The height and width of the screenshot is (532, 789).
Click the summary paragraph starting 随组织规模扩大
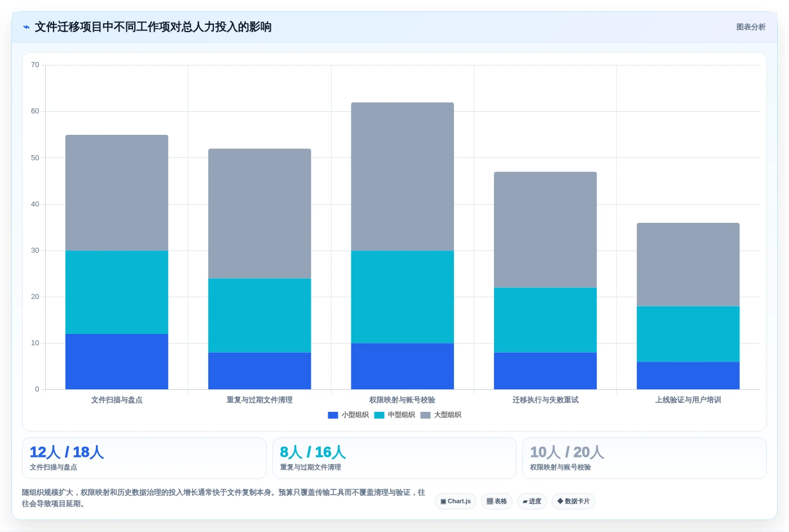(x=224, y=498)
